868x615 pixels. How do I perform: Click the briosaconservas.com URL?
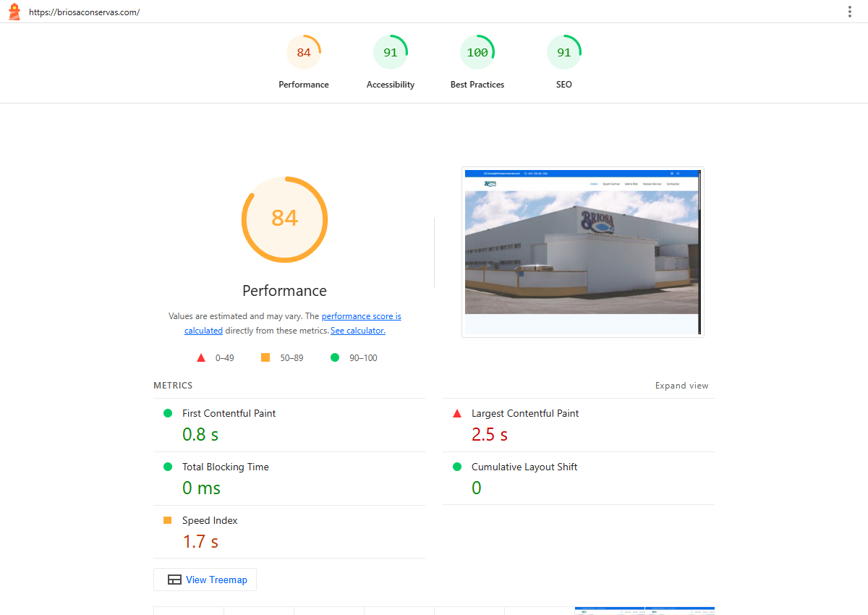pos(85,12)
